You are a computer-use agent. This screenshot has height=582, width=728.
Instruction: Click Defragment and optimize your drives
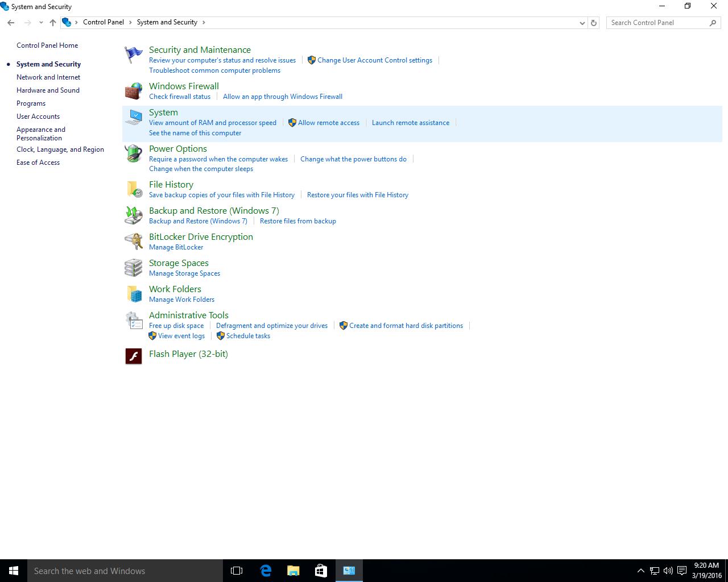coord(272,326)
